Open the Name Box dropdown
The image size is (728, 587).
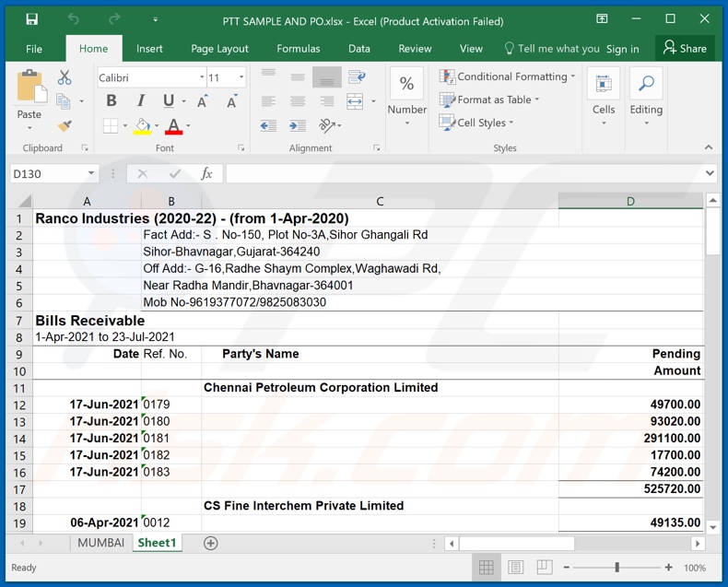point(91,173)
